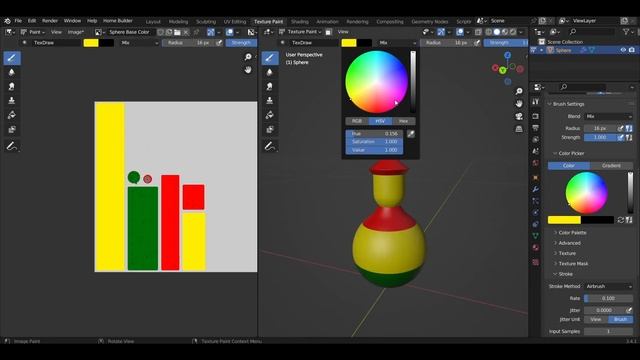The width and height of the screenshot is (640, 360).
Task: Toggle Sphere visibility eye in the outliner
Action: tap(623, 50)
